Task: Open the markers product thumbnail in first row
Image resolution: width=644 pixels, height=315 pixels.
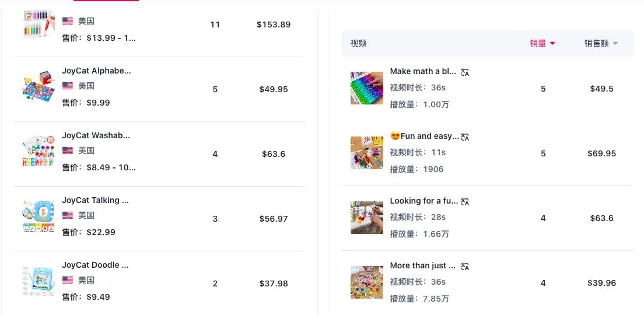Action: click(38, 24)
